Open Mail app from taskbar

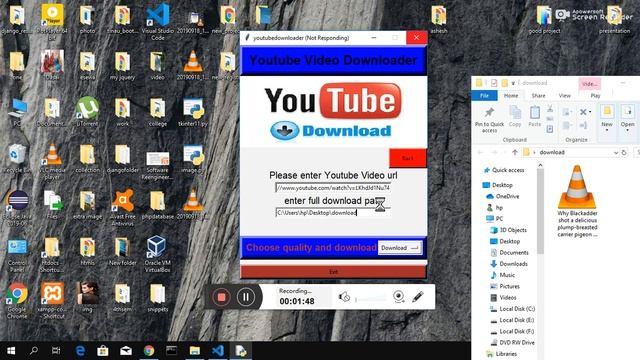[126, 351]
